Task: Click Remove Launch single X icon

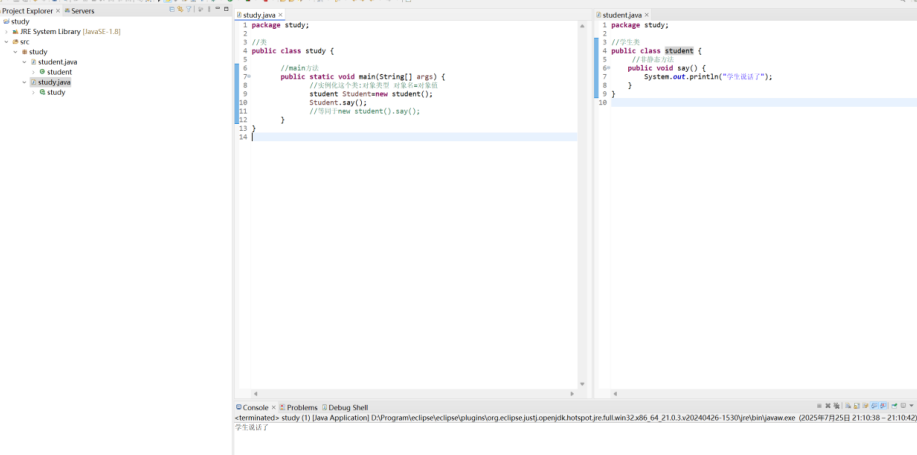Action: click(828, 405)
